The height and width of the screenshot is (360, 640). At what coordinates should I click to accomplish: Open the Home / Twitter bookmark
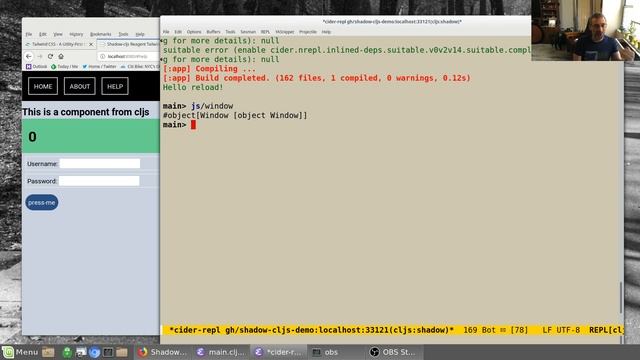[x=99, y=67]
